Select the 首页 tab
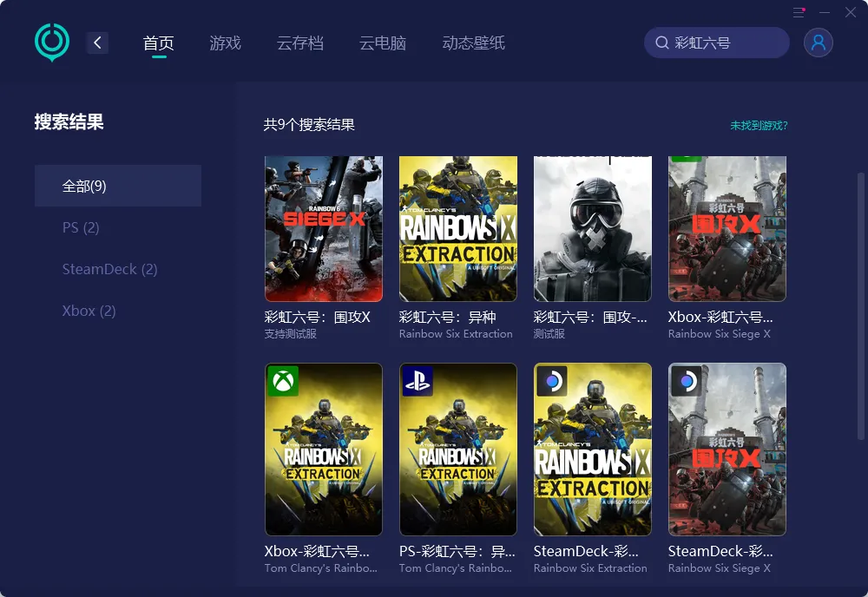This screenshot has height=597, width=868. pos(159,43)
